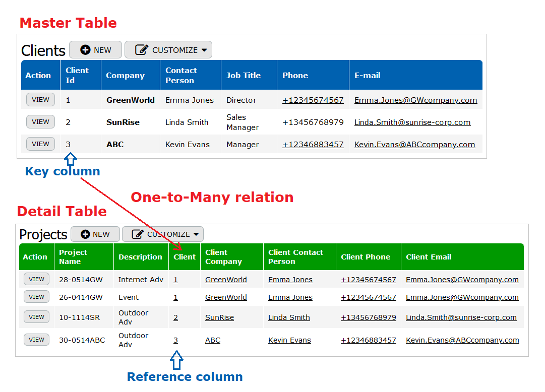The image size is (545, 392).
Task: Open CUSTOMIZE dropdown for Clients table
Action: tap(168, 50)
